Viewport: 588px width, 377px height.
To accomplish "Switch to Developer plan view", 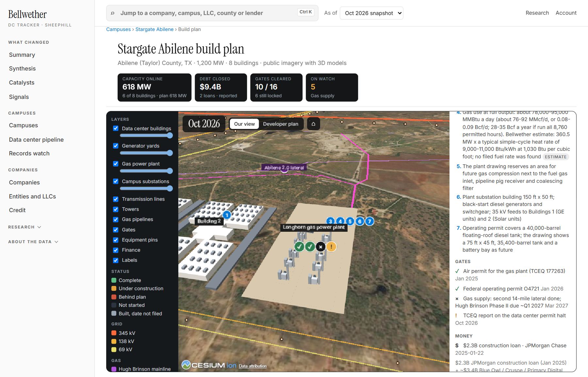I will point(281,124).
